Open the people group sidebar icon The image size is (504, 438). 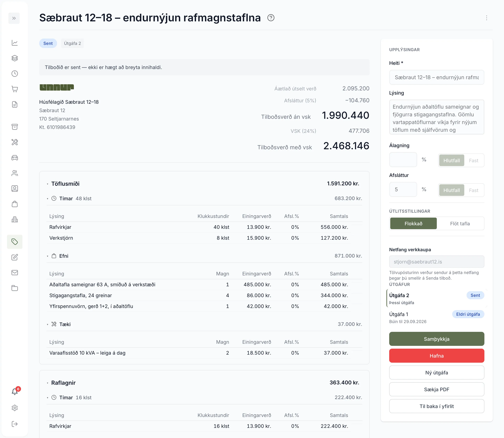[15, 173]
